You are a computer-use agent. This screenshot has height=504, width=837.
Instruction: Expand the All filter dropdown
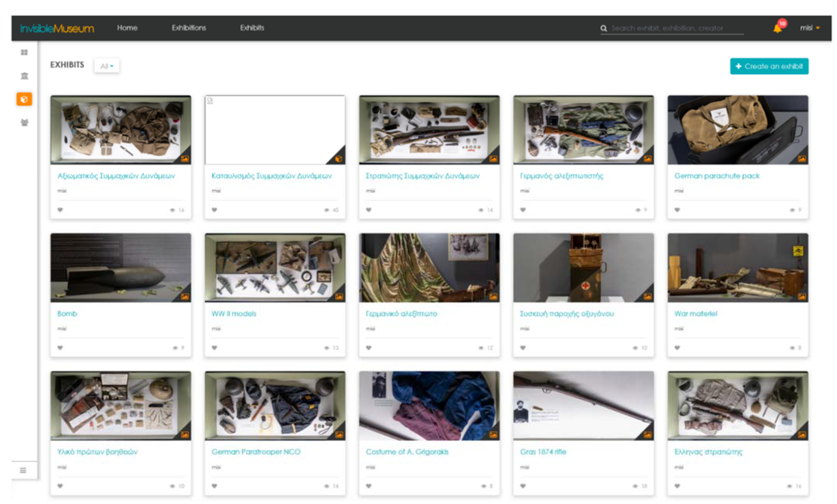[107, 66]
